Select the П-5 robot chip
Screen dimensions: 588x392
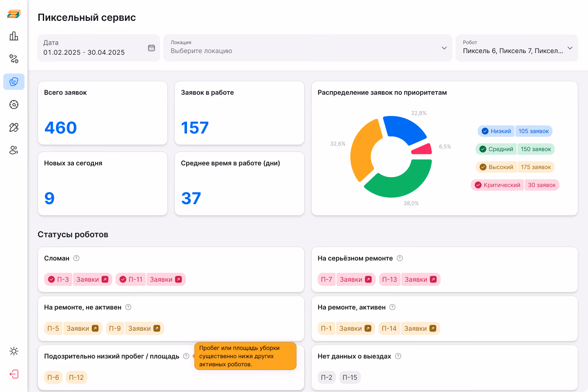point(53,328)
